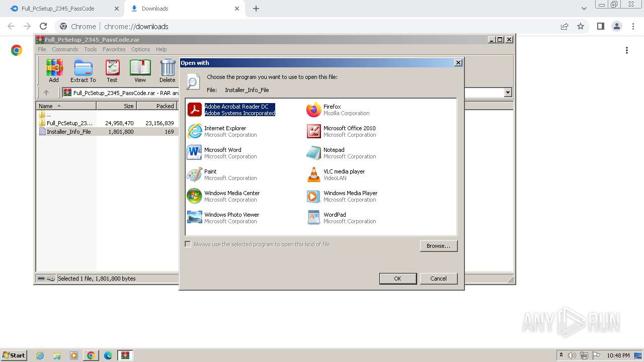Image resolution: width=644 pixels, height=362 pixels.
Task: Click Browse... button
Action: point(438,246)
